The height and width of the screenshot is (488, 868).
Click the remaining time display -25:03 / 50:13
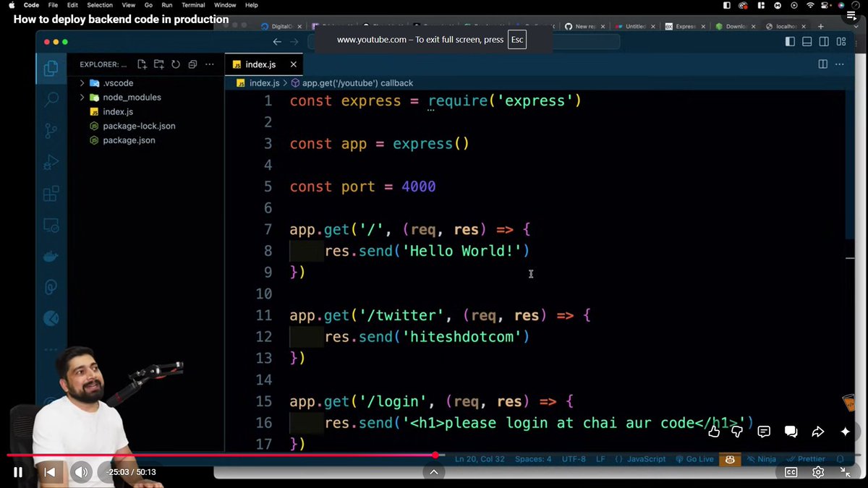[x=131, y=472]
